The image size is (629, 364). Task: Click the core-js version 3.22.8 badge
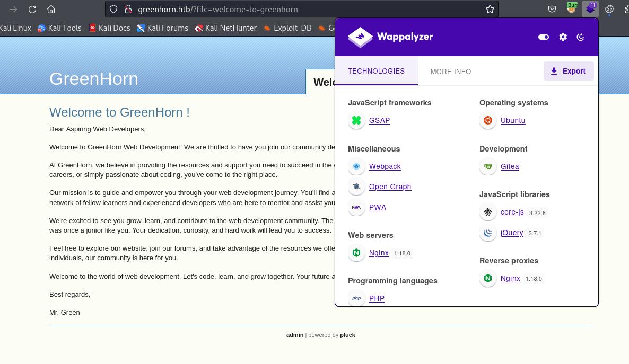(537, 213)
